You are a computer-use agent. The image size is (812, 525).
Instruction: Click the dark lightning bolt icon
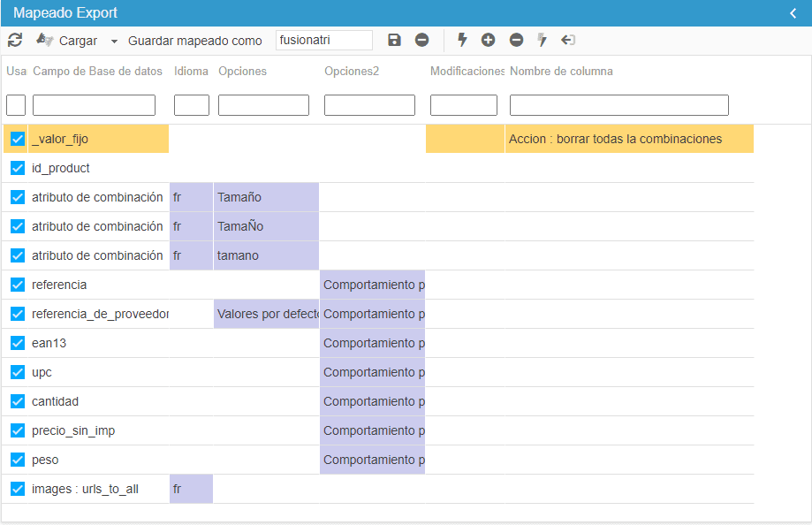tap(462, 40)
